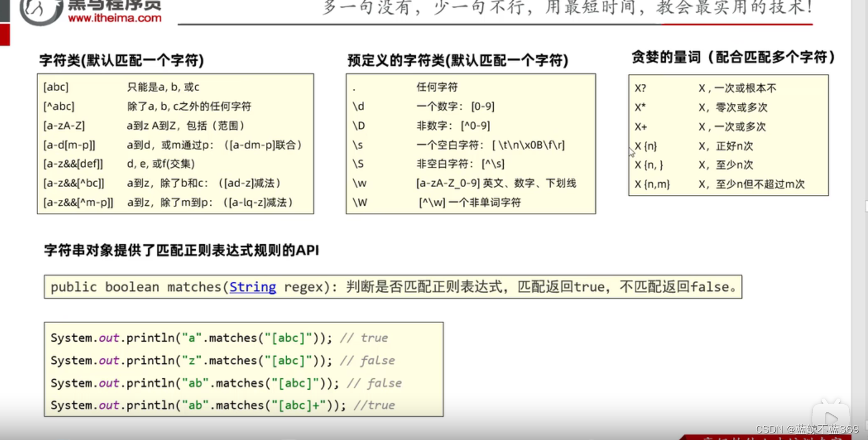Click the uppercase \S non-whitespace symbol
The image size is (868, 440).
point(359,164)
